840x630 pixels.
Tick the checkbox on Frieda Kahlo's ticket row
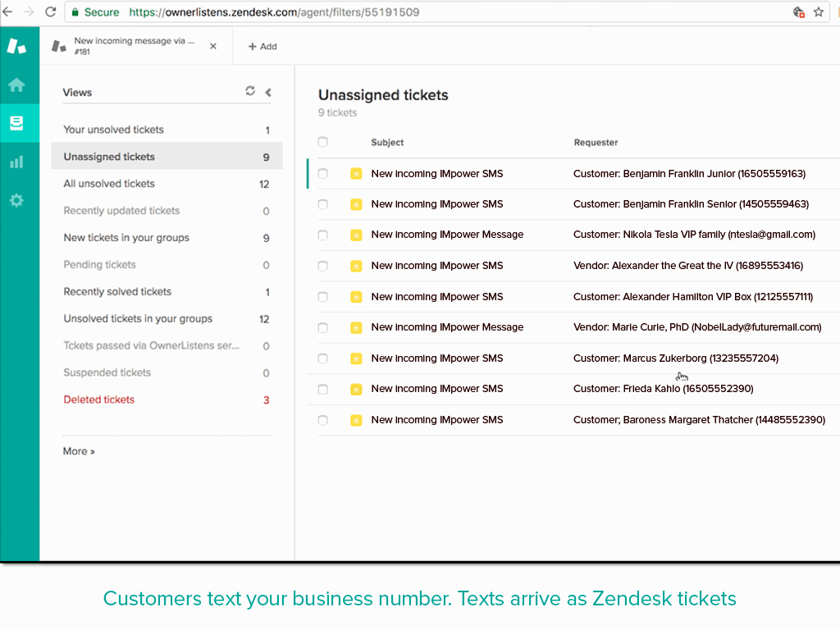point(322,389)
